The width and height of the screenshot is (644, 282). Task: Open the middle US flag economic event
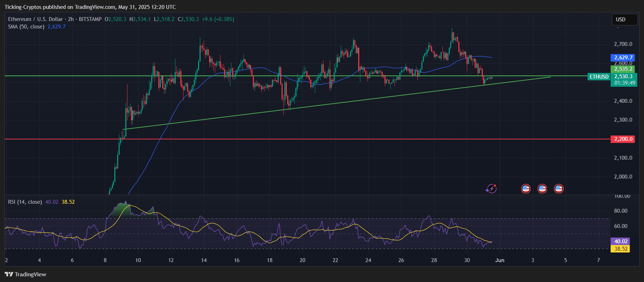(542, 188)
